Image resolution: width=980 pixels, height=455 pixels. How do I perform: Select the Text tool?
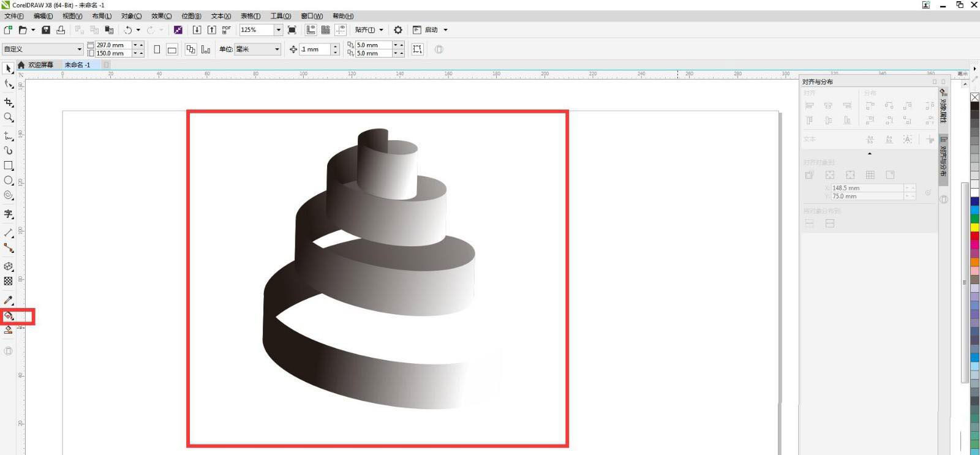(x=9, y=214)
